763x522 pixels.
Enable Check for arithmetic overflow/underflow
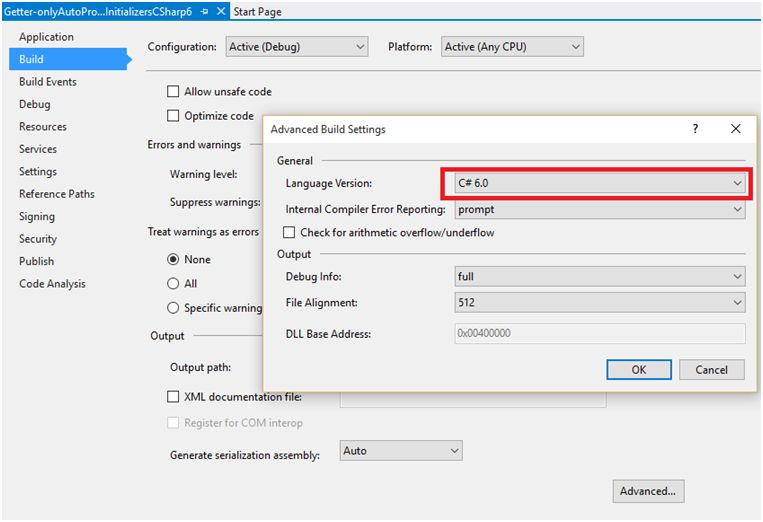(x=291, y=233)
